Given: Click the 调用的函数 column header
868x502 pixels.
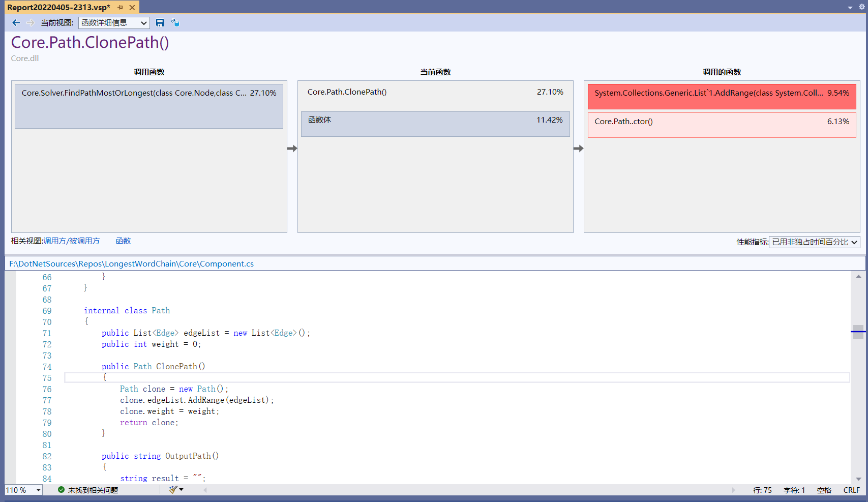Looking at the screenshot, I should [722, 72].
